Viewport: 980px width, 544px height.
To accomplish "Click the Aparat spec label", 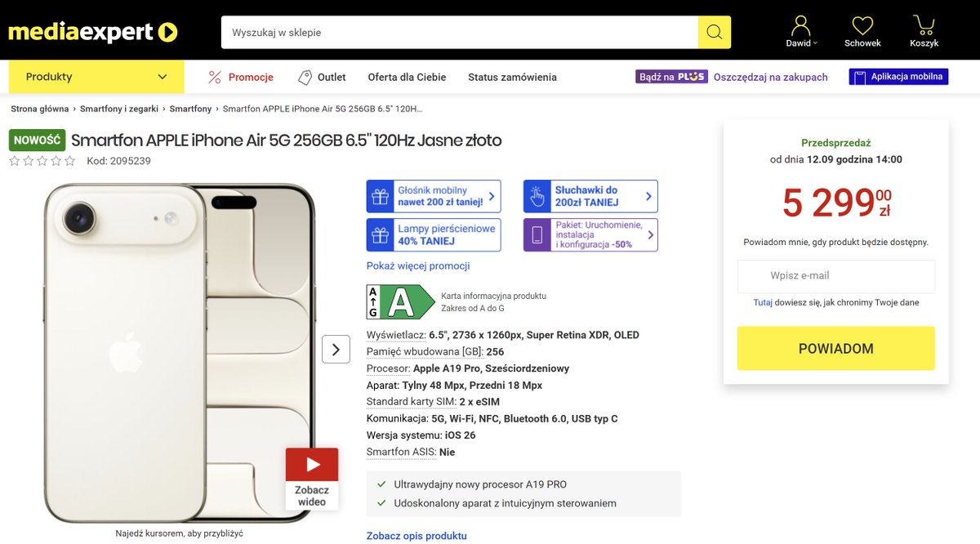I will pyautogui.click(x=383, y=386).
